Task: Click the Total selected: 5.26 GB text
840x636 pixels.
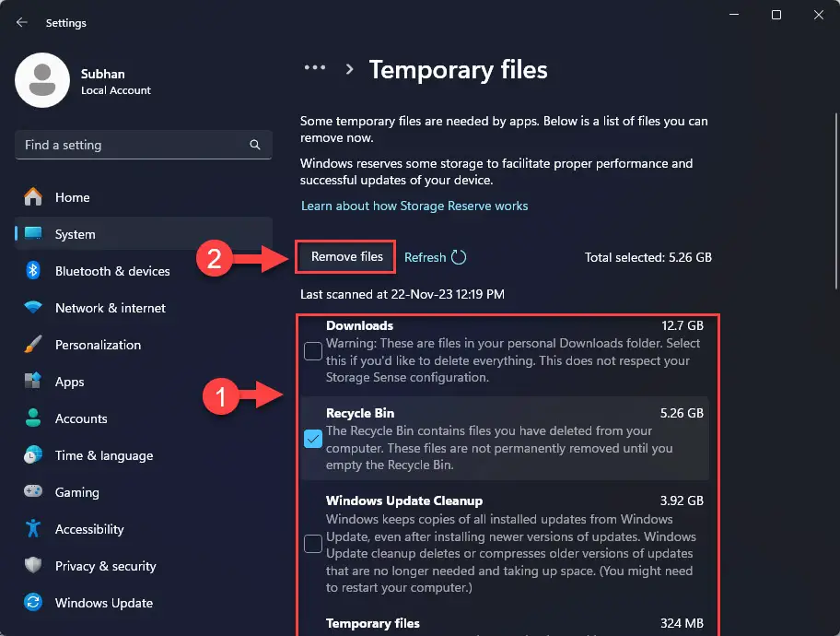Action: [x=647, y=257]
